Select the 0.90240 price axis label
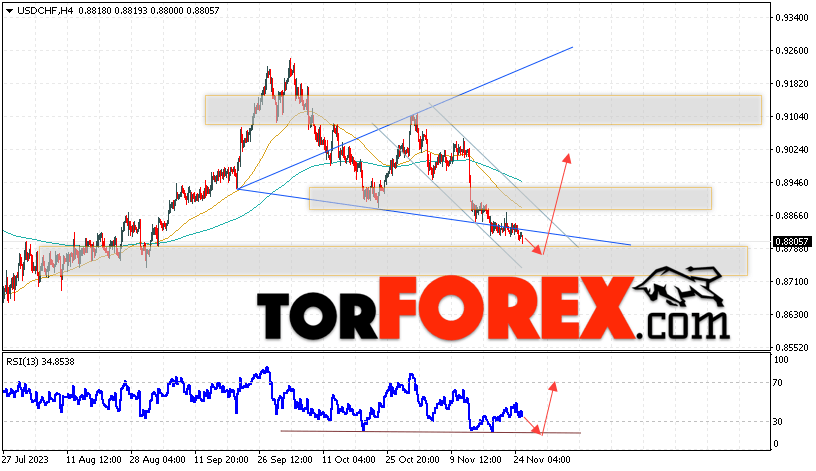 tap(792, 149)
